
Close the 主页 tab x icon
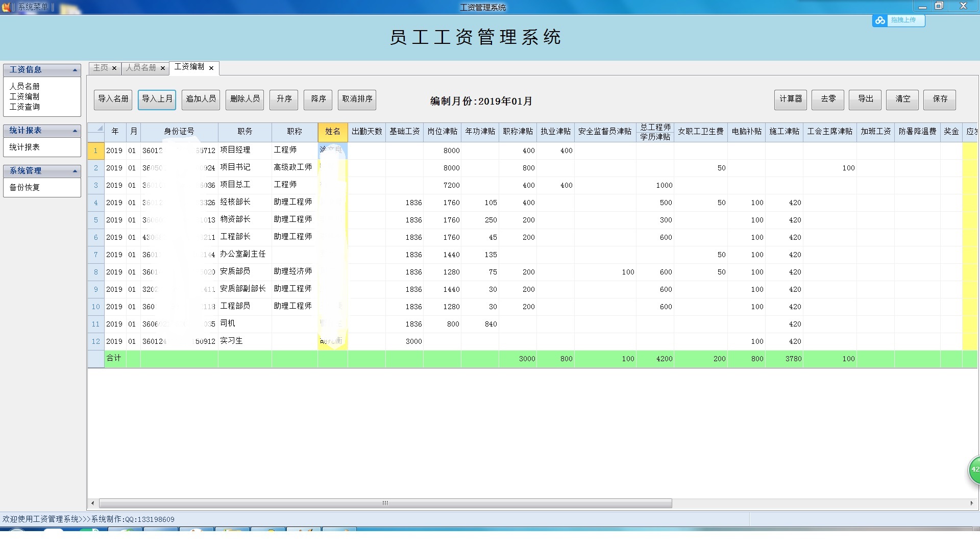tap(114, 68)
